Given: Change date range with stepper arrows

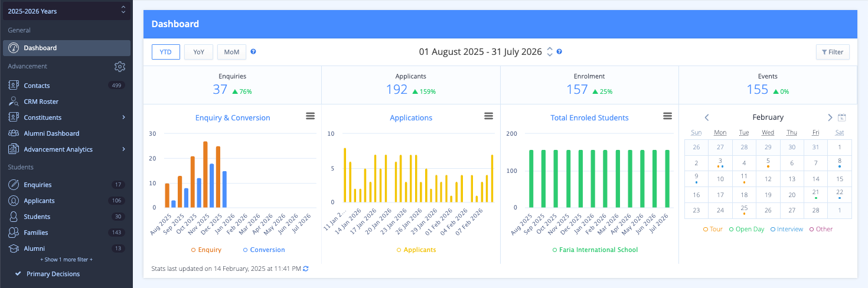Looking at the screenshot, I should point(550,52).
